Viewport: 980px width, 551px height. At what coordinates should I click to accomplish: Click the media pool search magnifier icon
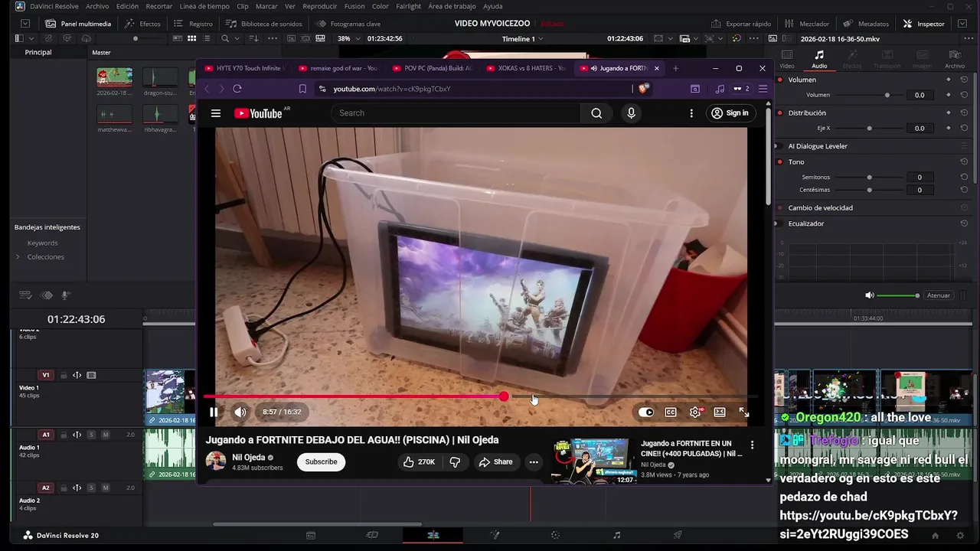225,38
